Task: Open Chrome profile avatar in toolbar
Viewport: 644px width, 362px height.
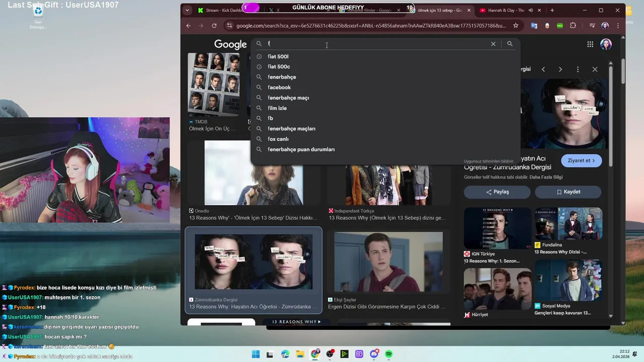Action: coord(605,26)
